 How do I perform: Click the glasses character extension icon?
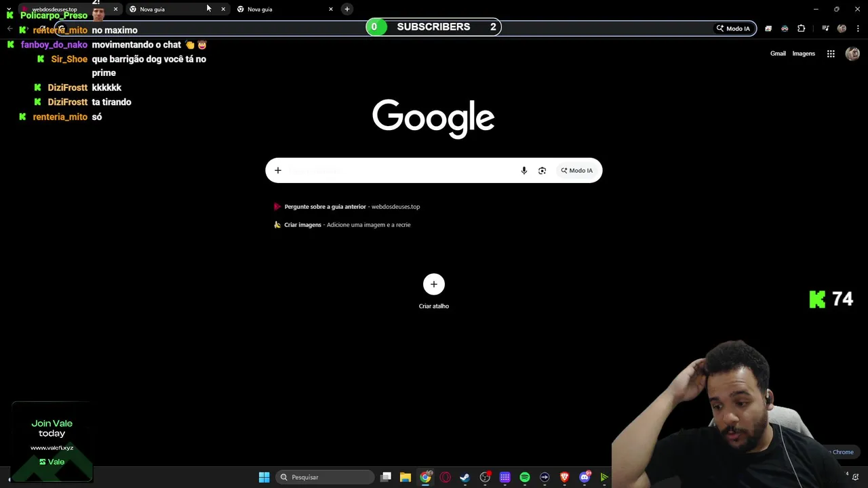coord(785,28)
